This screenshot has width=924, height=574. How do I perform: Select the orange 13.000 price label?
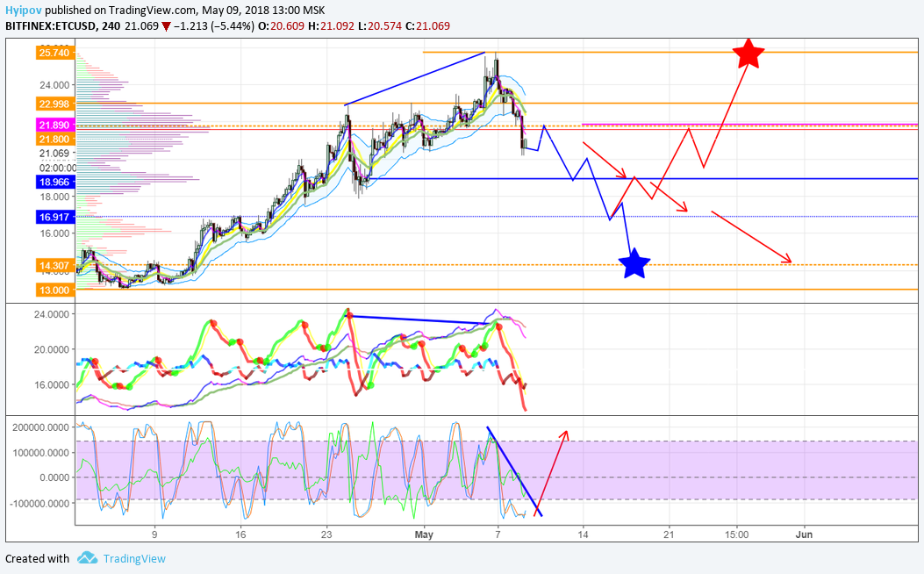(x=54, y=290)
